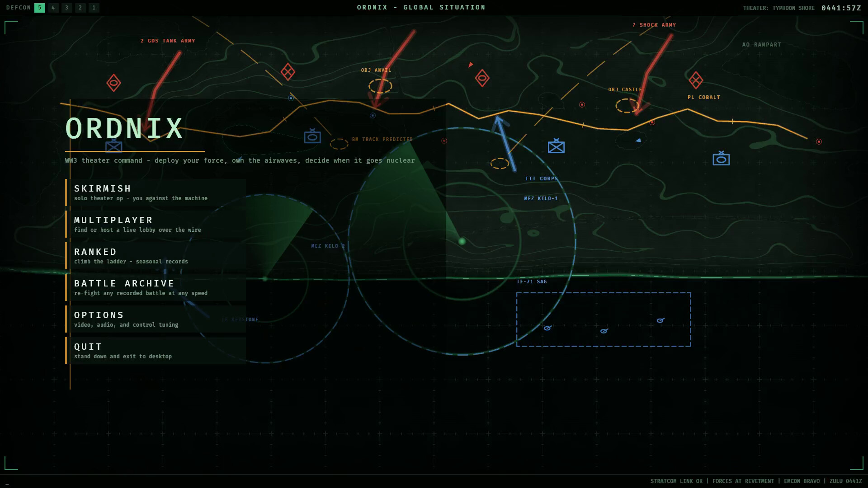
Task: Click the rightmost ship in TF-71 SAG box
Action: (x=660, y=320)
